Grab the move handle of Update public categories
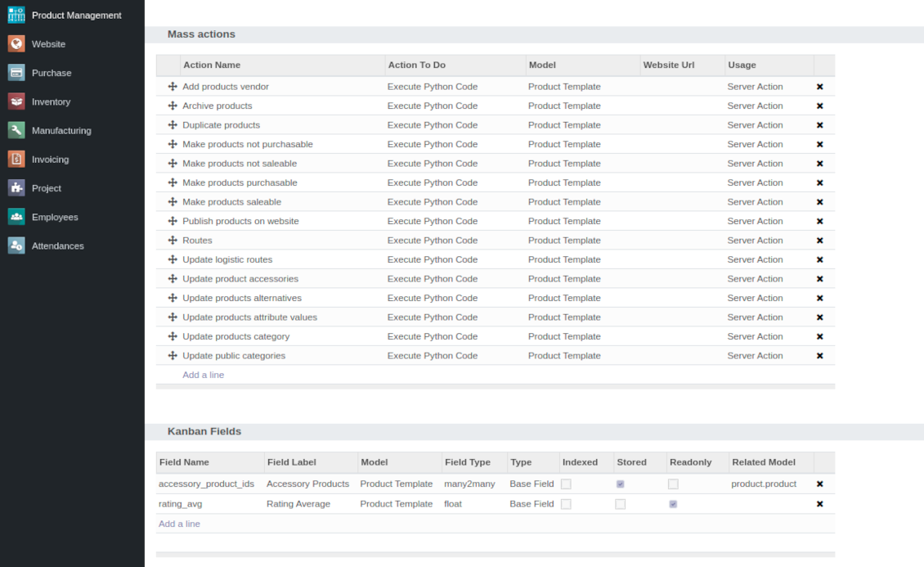The image size is (924, 567). point(173,356)
